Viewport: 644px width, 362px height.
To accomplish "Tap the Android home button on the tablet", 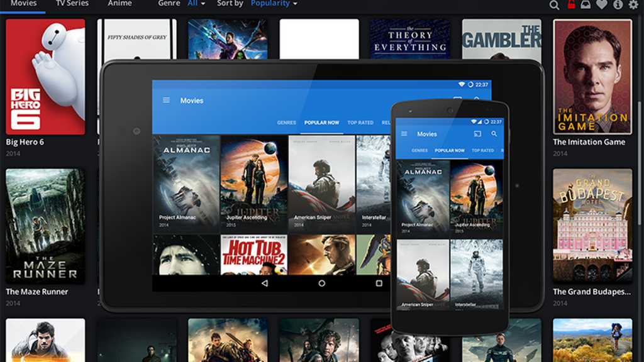I will click(321, 283).
